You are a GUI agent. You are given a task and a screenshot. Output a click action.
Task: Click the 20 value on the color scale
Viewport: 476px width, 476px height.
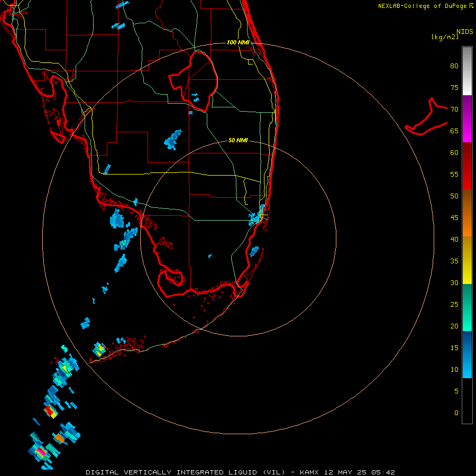coord(454,326)
